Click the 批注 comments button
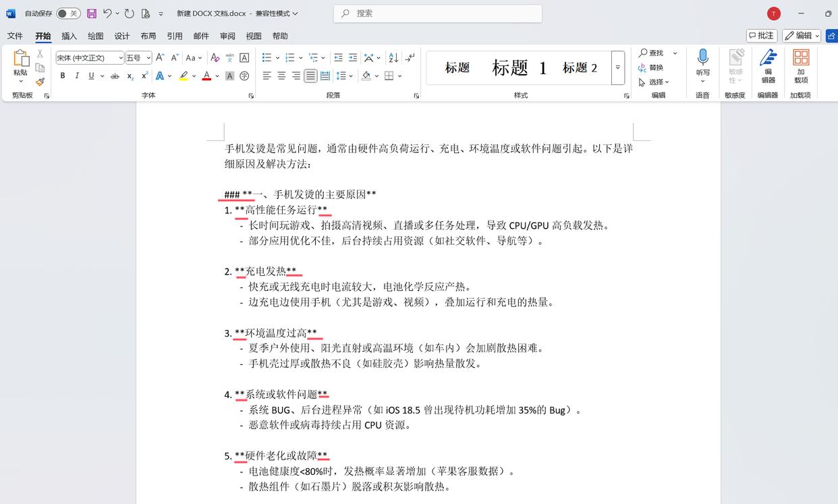The image size is (838, 504). [762, 36]
